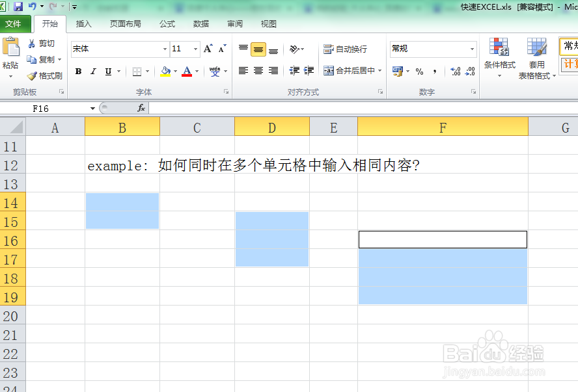Click the 粘贴 (Paste) clipboard icon

(10, 48)
